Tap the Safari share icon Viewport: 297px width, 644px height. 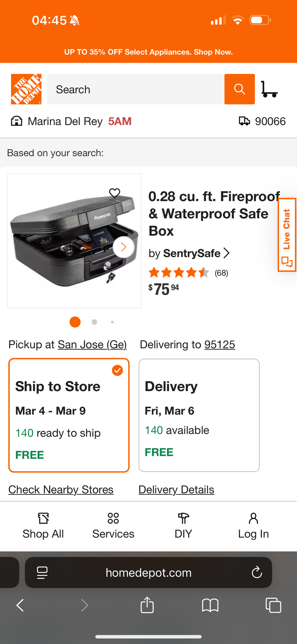[x=147, y=605]
